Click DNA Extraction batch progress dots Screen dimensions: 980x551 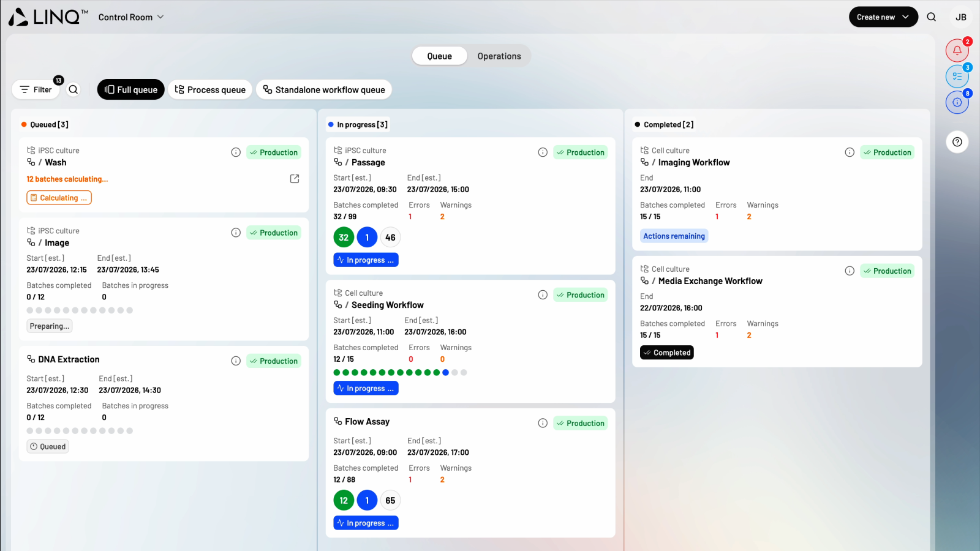[x=80, y=431]
